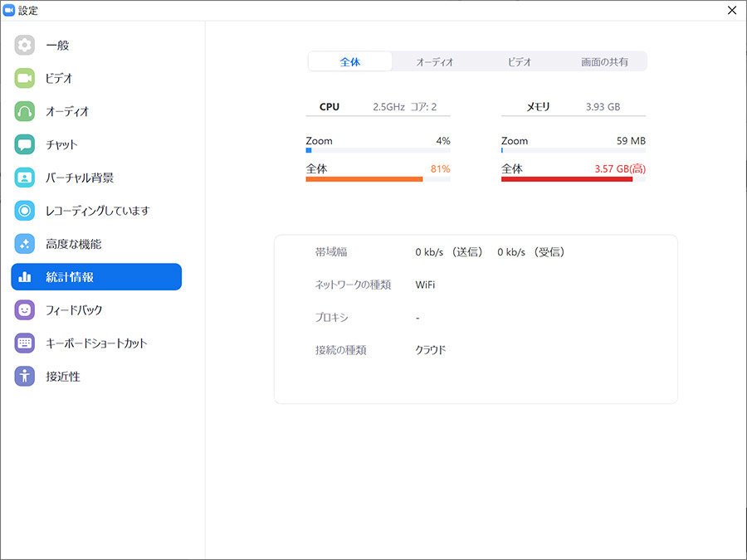The height and width of the screenshot is (560, 747).
Task: Open the 一般 settings page
Action: (x=96, y=46)
